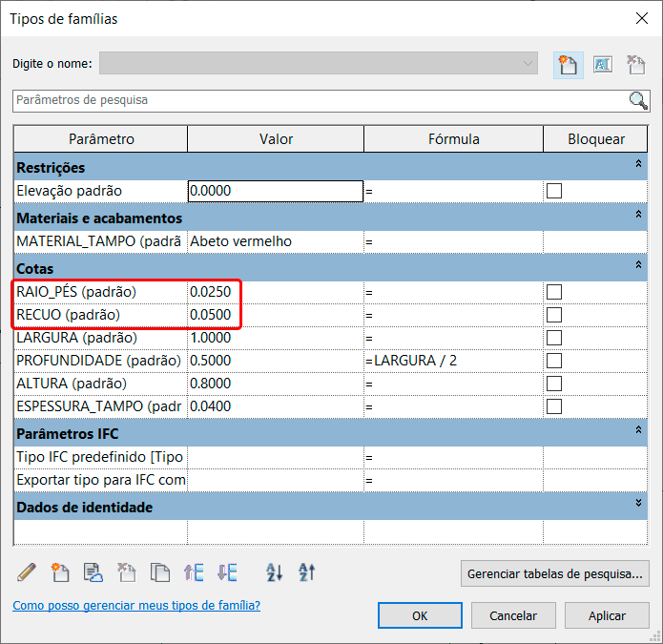This screenshot has height=644, width=663.
Task: Move parameter up with the up-arrow icon
Action: click(x=194, y=572)
